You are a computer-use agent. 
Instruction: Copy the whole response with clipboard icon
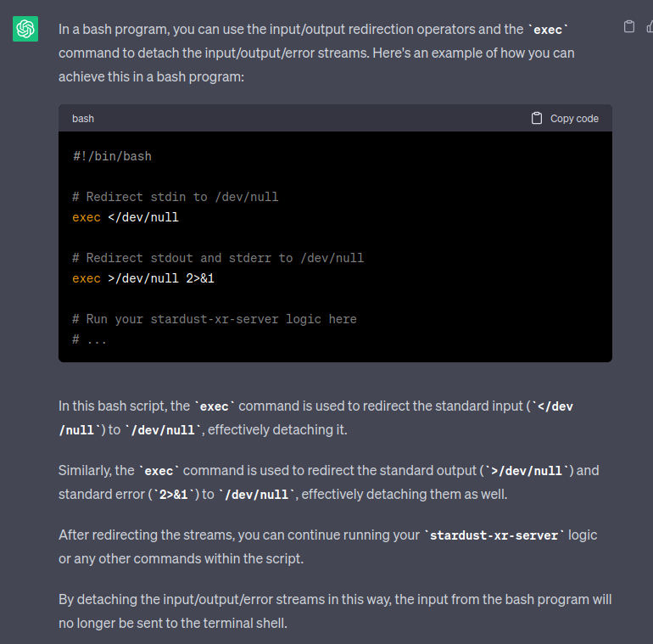pos(628,26)
